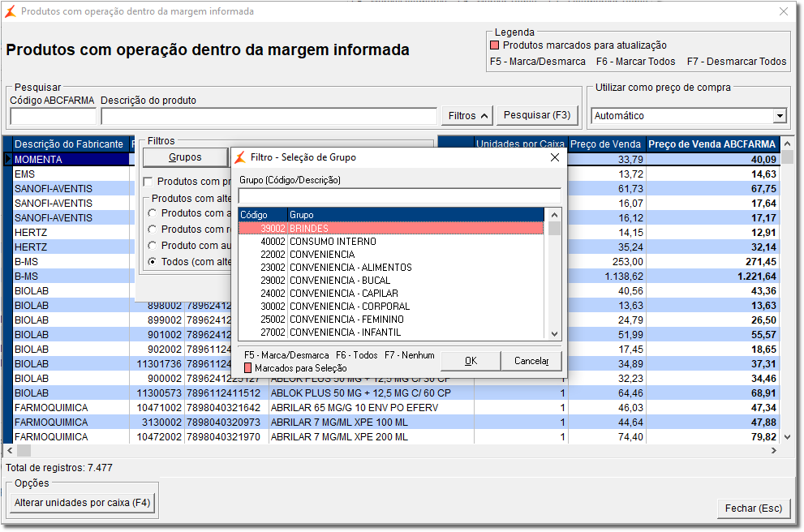Screen dimensions: 804x532
Task: Click the code cell 11301736
Action: pos(158,364)
